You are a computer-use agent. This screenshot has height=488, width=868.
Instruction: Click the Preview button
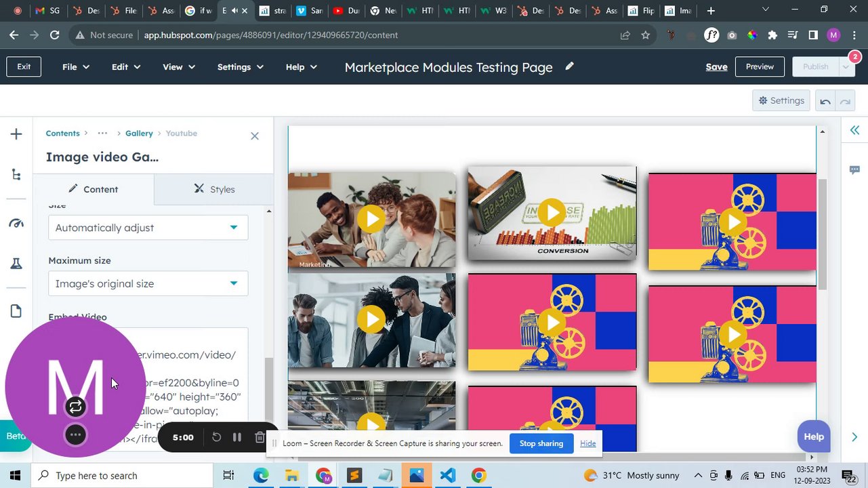(x=760, y=66)
